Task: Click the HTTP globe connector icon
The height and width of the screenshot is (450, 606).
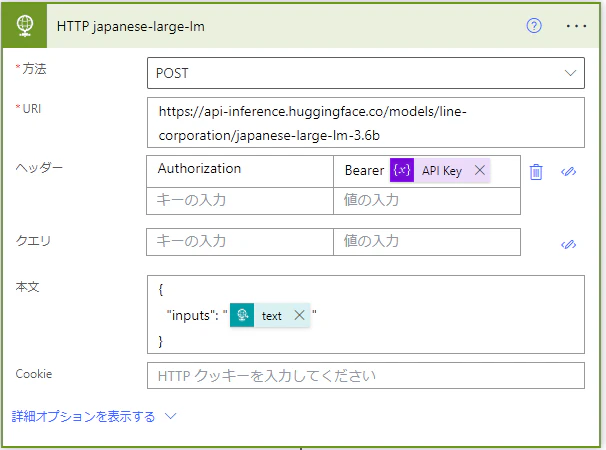Action: point(24,26)
